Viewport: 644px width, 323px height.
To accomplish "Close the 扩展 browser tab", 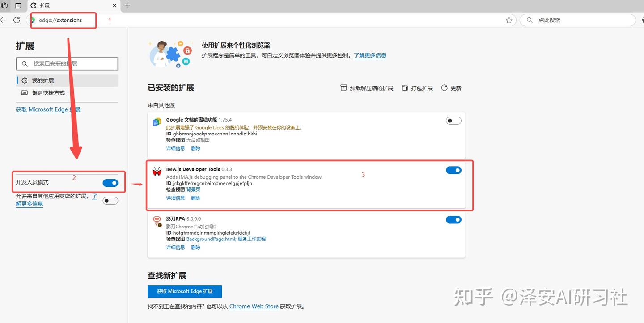I will [114, 5].
